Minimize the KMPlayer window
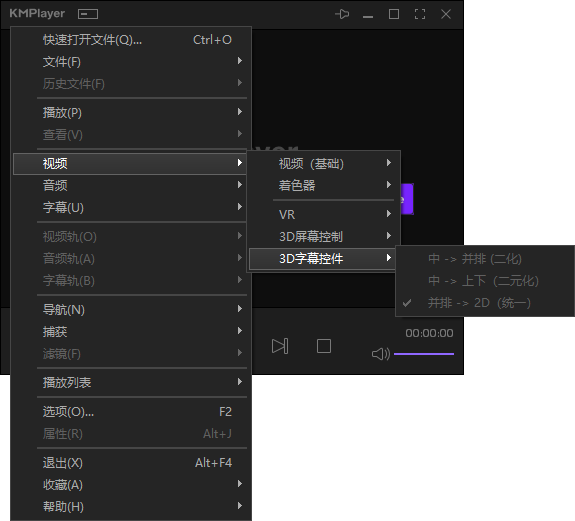The width and height of the screenshot is (575, 521). pos(368,16)
